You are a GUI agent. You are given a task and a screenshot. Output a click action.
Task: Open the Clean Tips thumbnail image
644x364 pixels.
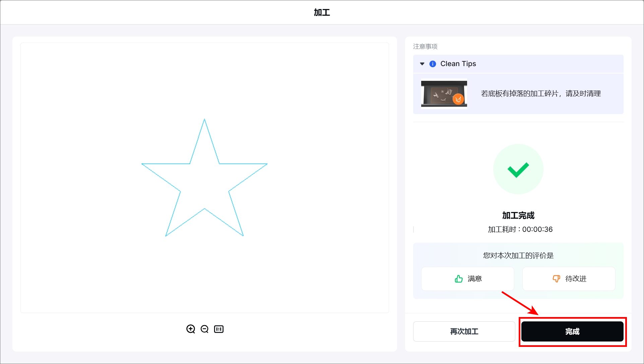point(444,94)
